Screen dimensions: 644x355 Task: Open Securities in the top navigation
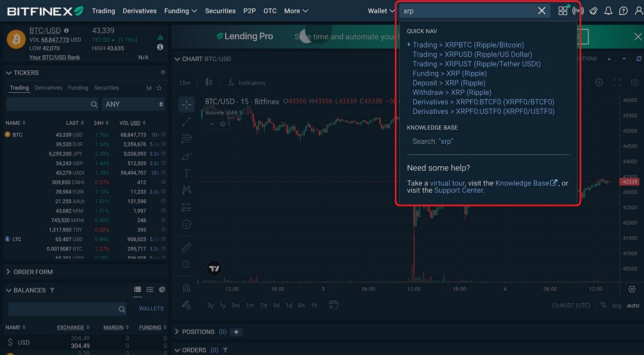pyautogui.click(x=220, y=11)
